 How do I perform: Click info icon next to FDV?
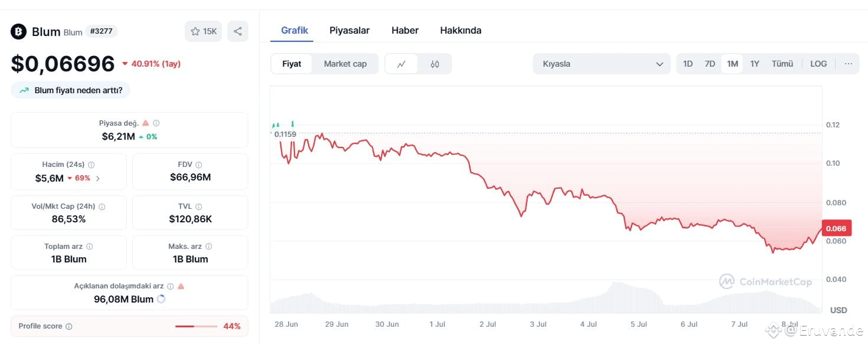click(x=199, y=165)
